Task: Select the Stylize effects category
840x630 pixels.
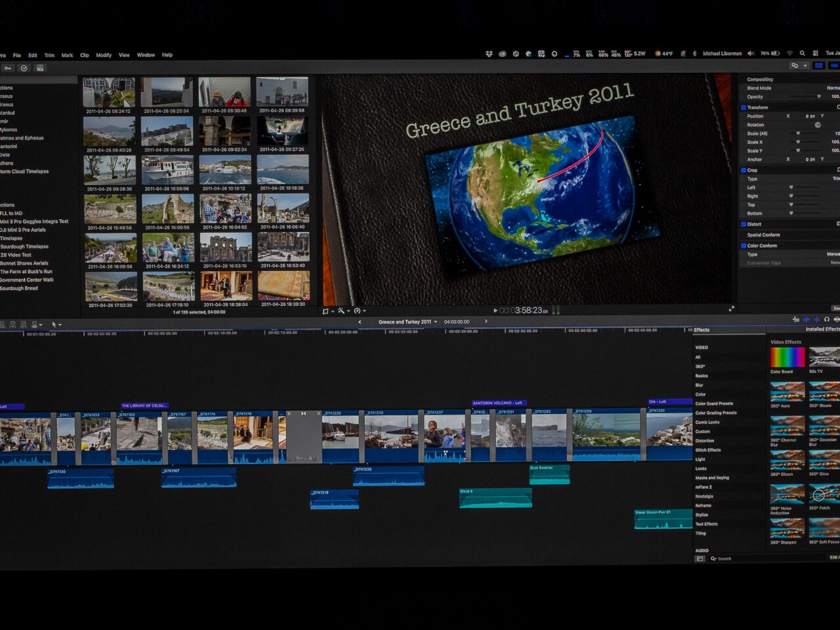Action: tap(702, 514)
